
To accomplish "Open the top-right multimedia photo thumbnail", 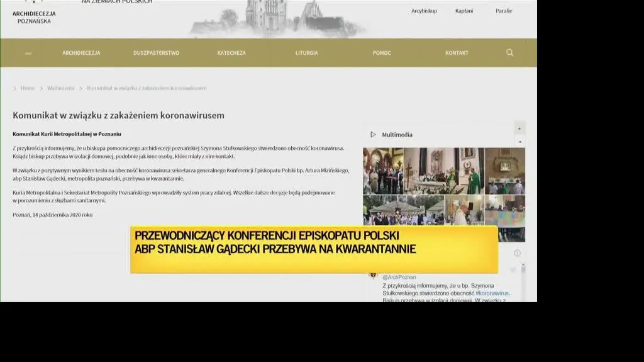I will click(505, 171).
